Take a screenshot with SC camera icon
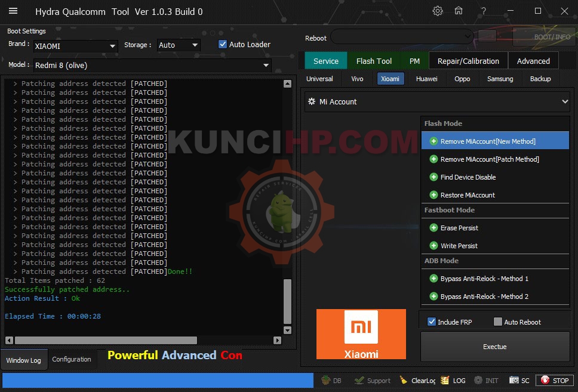This screenshot has height=392, width=578. coord(514,380)
